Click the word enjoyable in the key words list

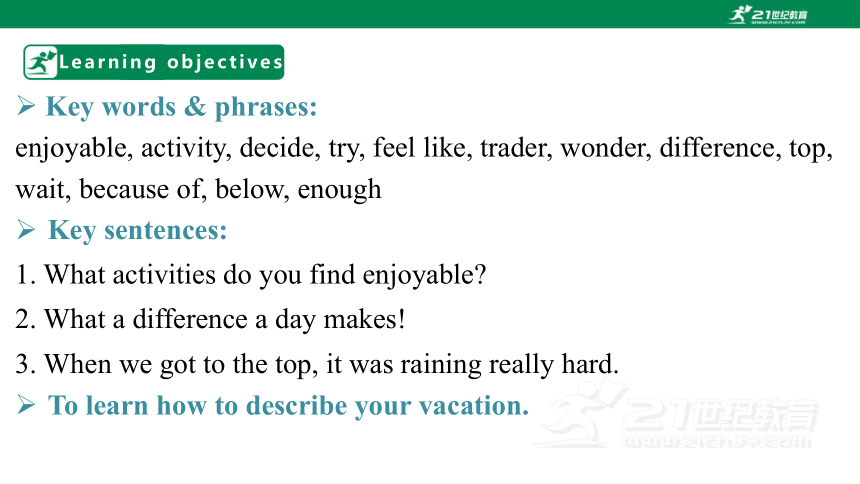74,148
